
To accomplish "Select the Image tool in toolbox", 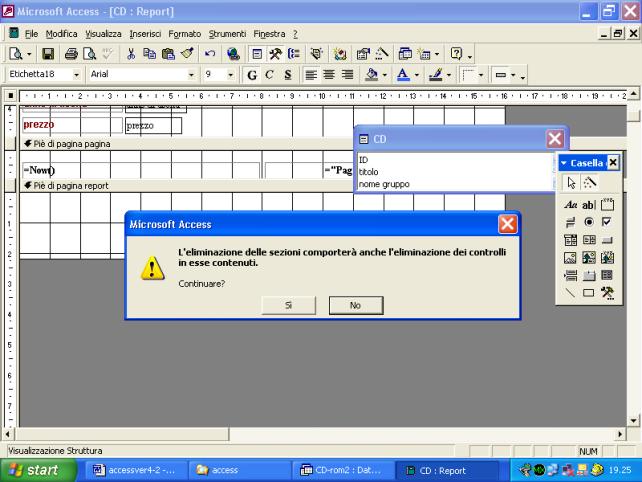I will point(570,258).
